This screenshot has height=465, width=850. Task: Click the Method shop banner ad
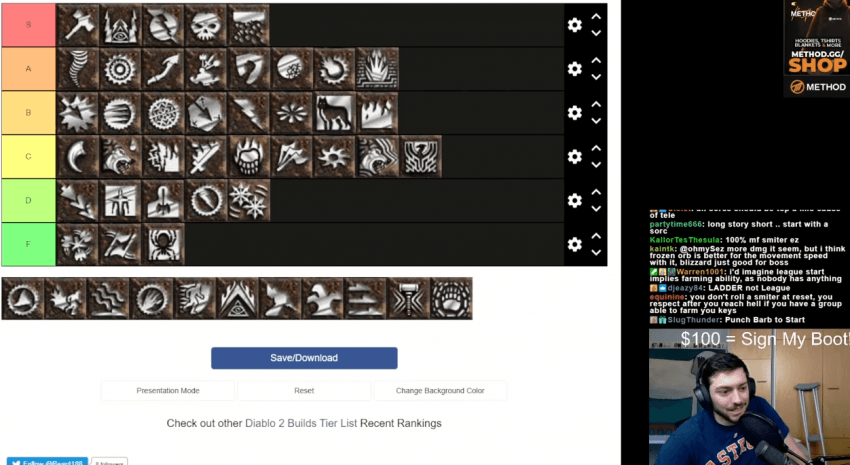[816, 48]
